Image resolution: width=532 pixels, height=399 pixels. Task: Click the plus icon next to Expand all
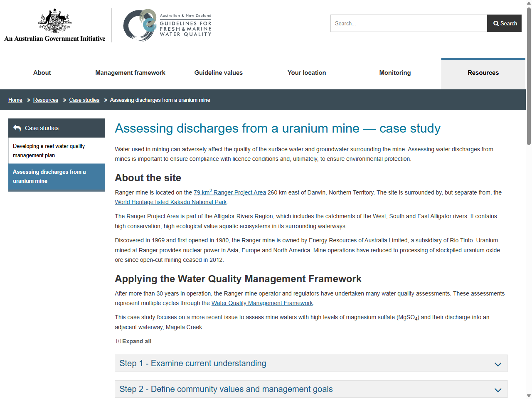tap(118, 341)
